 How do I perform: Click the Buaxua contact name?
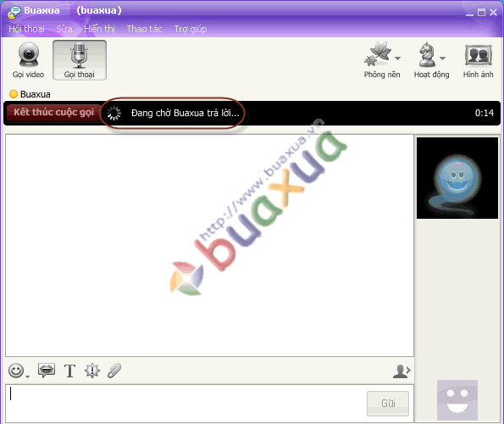click(x=36, y=94)
